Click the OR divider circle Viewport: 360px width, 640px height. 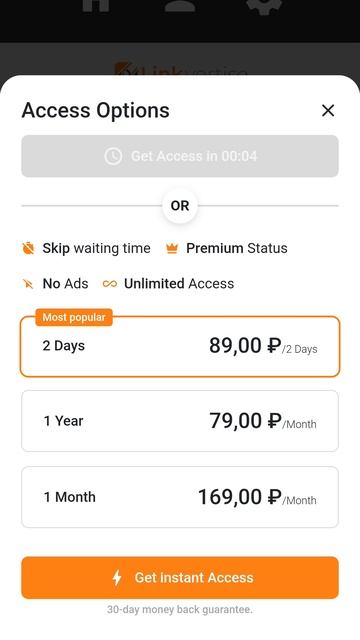(x=180, y=206)
